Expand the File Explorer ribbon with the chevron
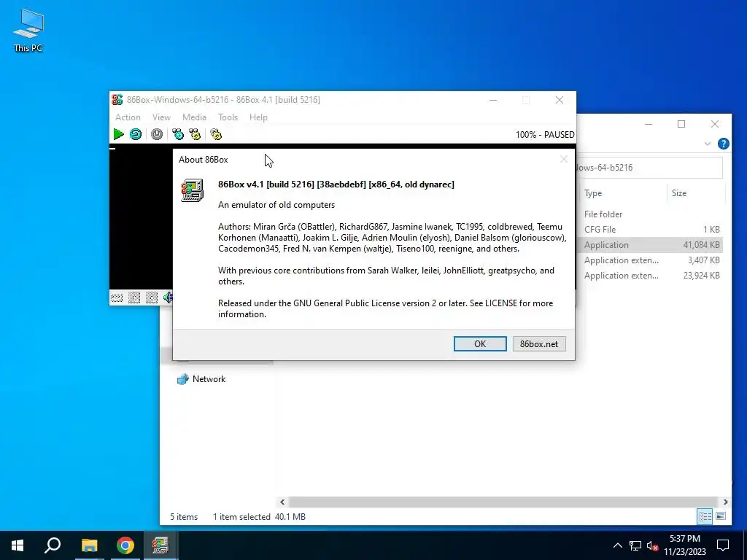 point(708,144)
